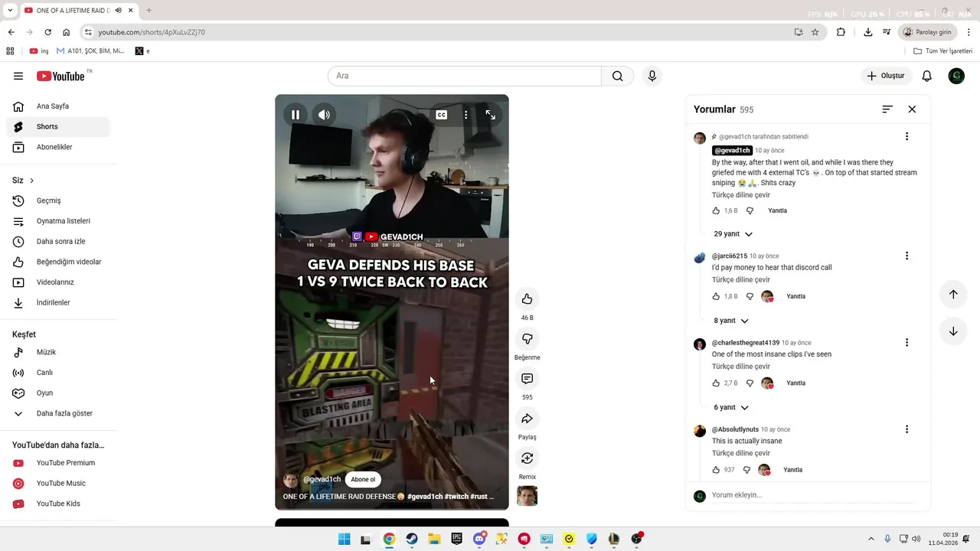
Task: Dislike the Short (Beğenme)
Action: [527, 338]
